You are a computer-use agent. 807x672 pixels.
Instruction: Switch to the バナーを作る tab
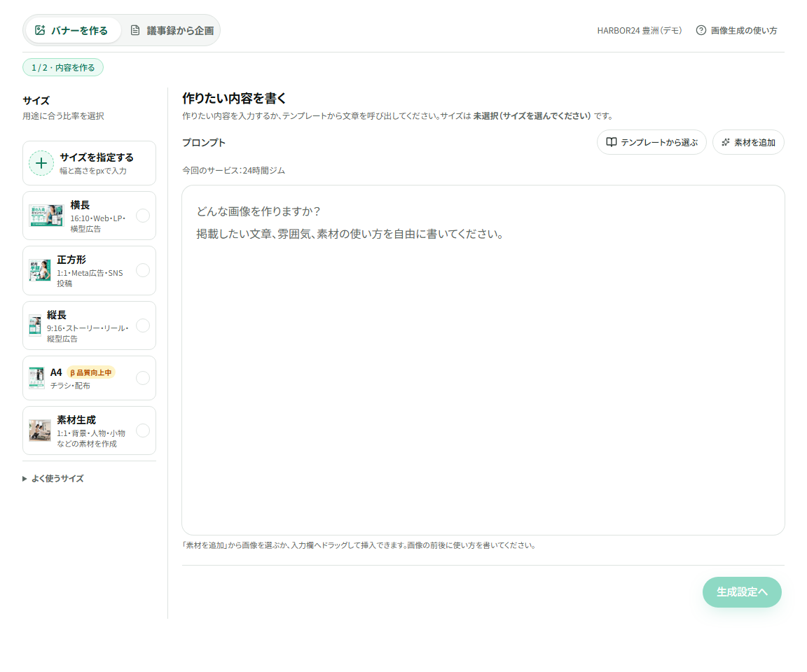pos(73,30)
